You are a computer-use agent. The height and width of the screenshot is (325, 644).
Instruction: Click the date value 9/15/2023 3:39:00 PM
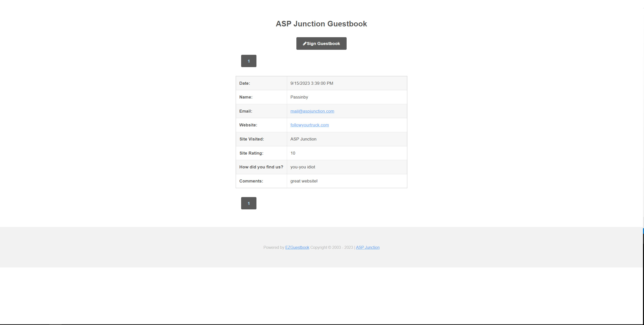coord(312,83)
